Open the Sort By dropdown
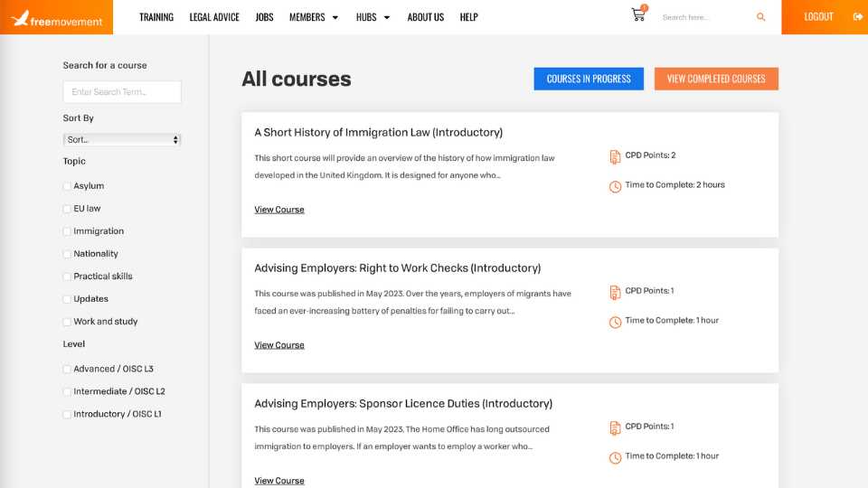The width and height of the screenshot is (868, 488). [x=122, y=140]
